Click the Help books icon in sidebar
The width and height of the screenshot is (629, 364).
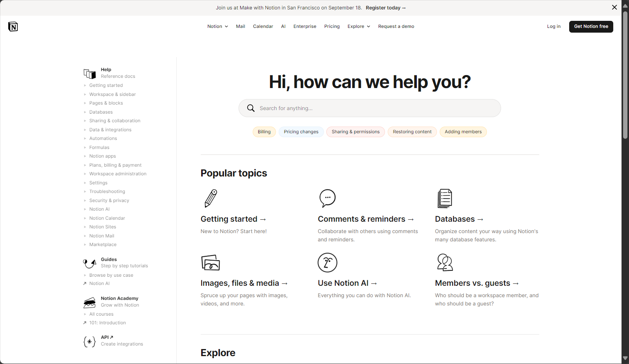click(89, 74)
